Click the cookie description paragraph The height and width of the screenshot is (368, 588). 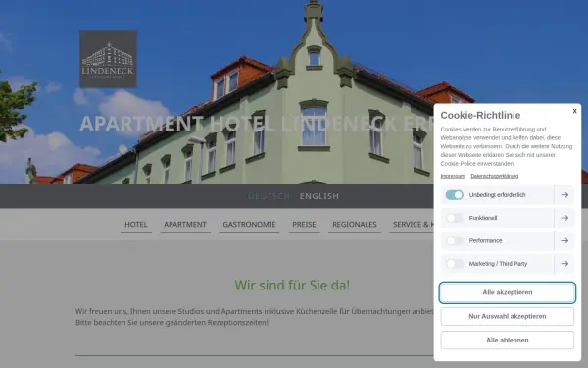point(507,146)
